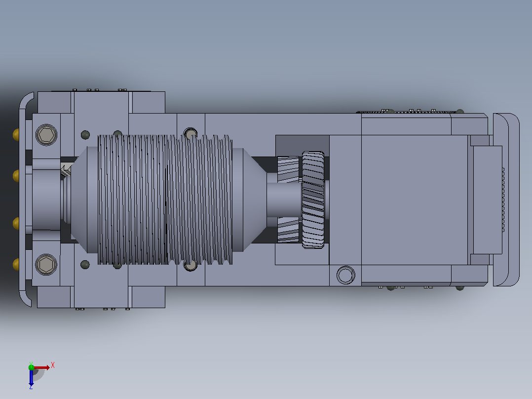Select the shaft between drum and helical gear
Image resolution: width=532 pixels, height=399 pixels.
click(x=284, y=199)
